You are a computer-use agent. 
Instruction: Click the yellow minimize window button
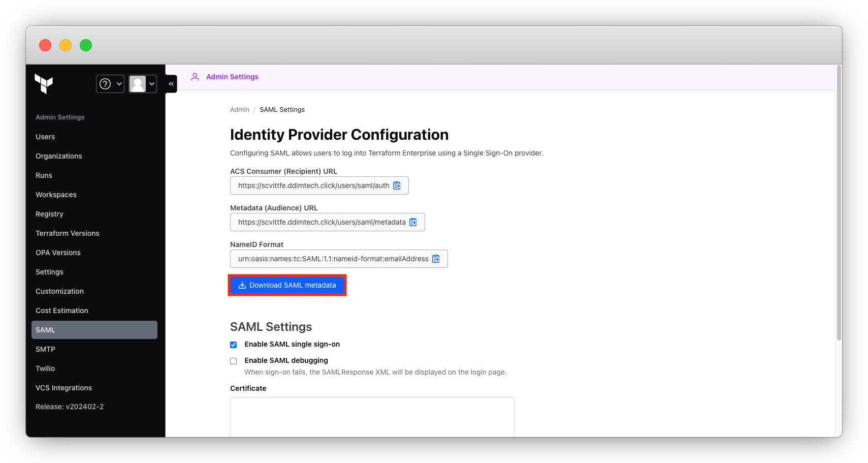(66, 45)
